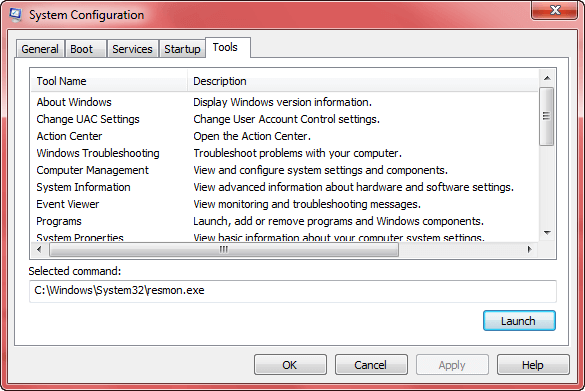
Task: Select the Startup tab
Action: 182,49
